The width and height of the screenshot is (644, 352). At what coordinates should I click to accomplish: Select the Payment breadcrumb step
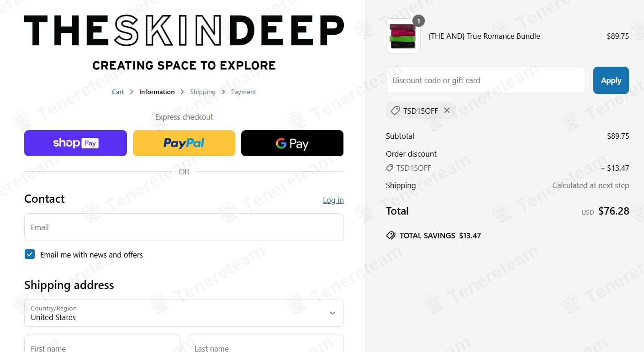coord(243,92)
